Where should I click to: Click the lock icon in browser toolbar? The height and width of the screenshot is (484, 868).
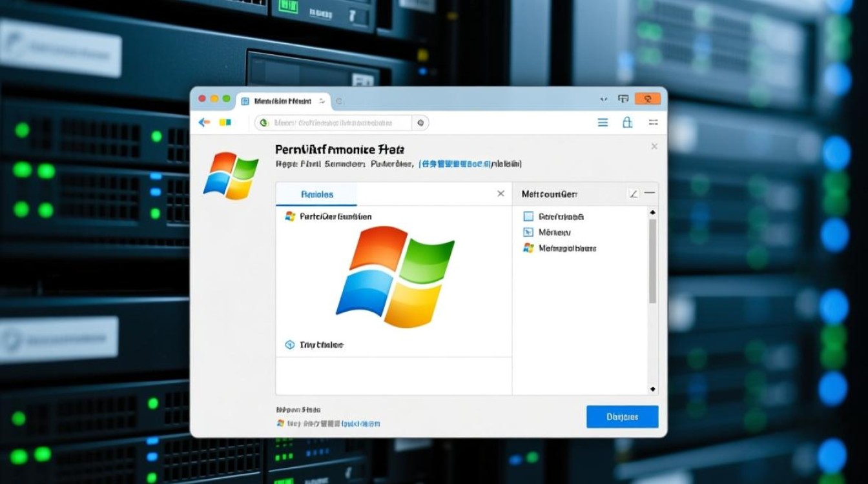coord(627,123)
